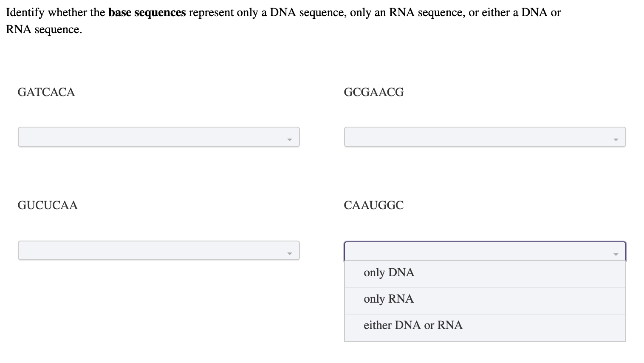Screen dimensions: 644x363
Task: Click the GATCACA sequence label
Action: 46,92
